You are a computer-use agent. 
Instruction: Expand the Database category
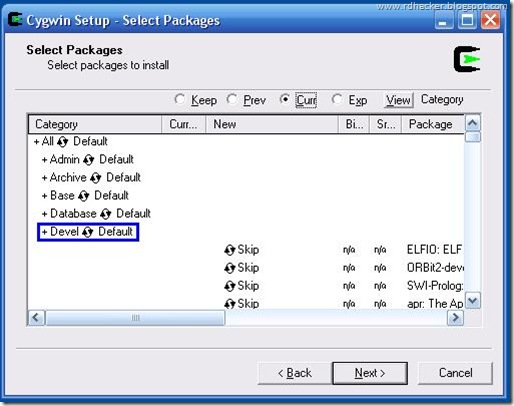(x=44, y=214)
